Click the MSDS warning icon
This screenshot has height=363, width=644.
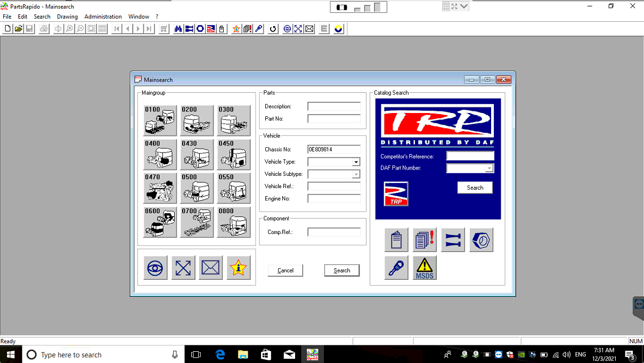(425, 268)
